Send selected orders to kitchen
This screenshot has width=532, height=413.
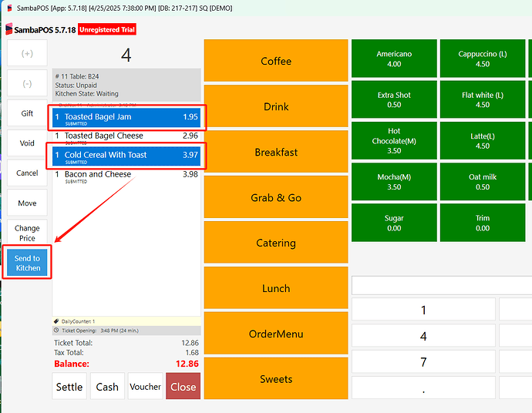click(x=27, y=263)
